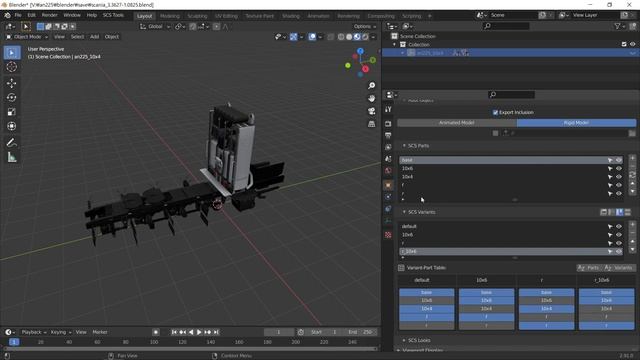
Task: Open the Global transform orientation dropdown
Action: [x=155, y=27]
